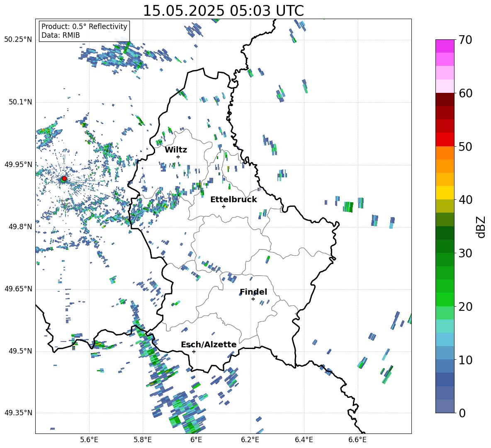Click the 49.35°N latitude label
Viewport: 491px width, 448px height.
pyautogui.click(x=18, y=413)
